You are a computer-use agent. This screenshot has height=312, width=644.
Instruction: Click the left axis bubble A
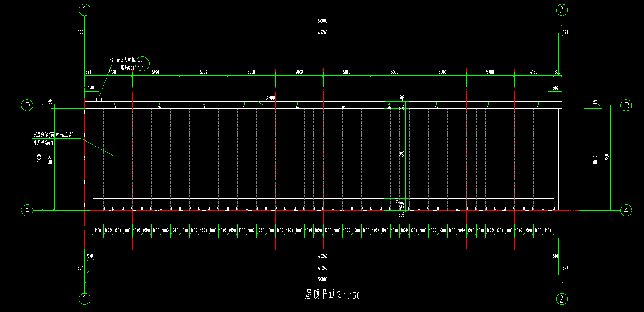pyautogui.click(x=27, y=210)
